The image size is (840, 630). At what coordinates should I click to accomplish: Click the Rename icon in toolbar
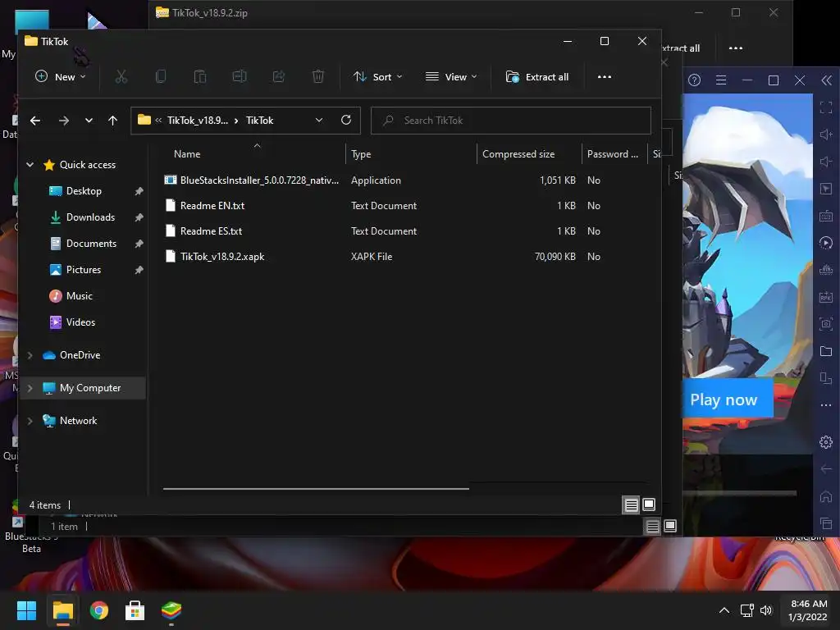[240, 76]
